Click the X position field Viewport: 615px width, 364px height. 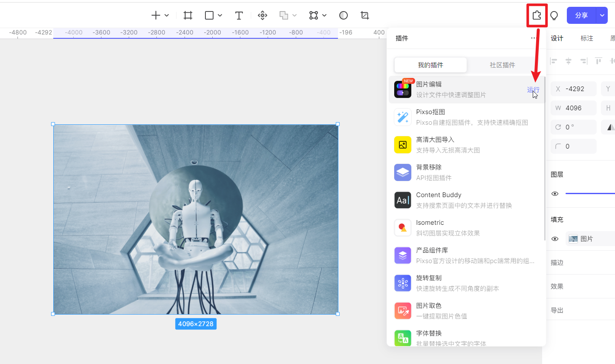tap(574, 89)
